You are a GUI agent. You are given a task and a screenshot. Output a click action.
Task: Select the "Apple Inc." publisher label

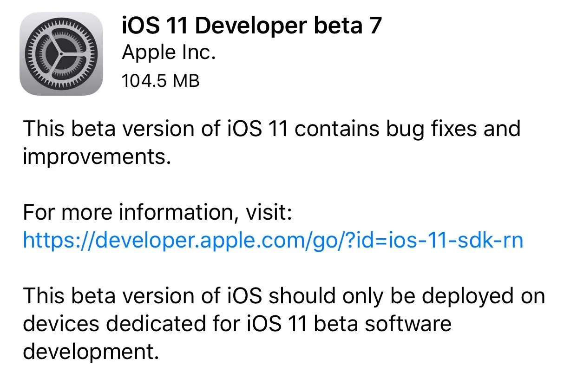pyautogui.click(x=169, y=53)
